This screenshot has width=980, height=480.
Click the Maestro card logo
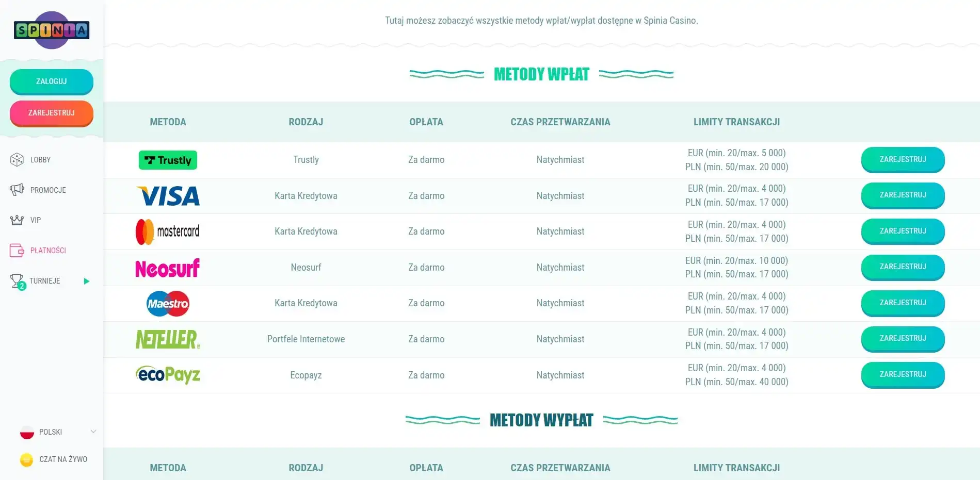[x=168, y=304]
